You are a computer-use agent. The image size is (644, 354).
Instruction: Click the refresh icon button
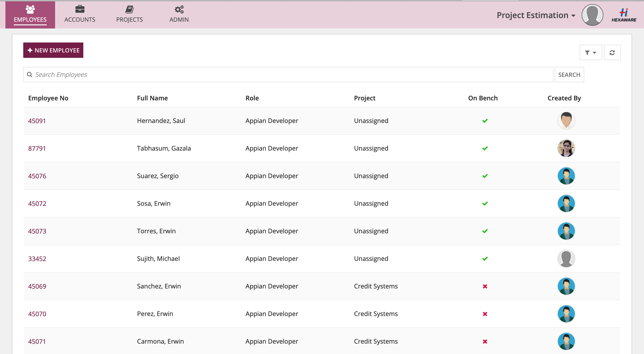point(612,53)
